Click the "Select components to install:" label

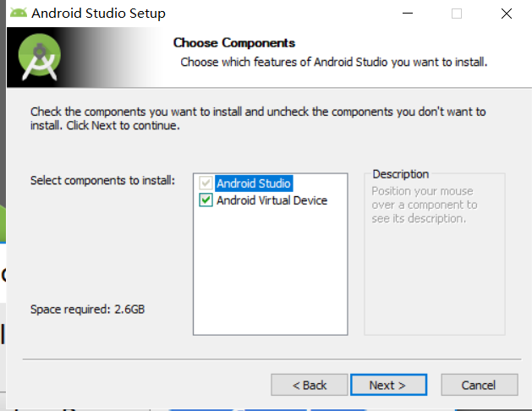tap(102, 181)
